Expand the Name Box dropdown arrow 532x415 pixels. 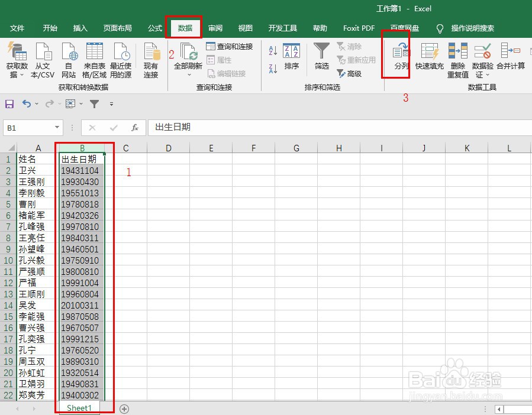[x=57, y=128]
